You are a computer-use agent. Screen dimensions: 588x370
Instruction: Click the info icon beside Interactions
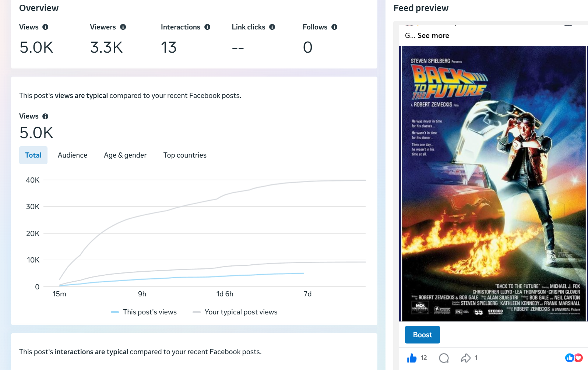point(207,27)
